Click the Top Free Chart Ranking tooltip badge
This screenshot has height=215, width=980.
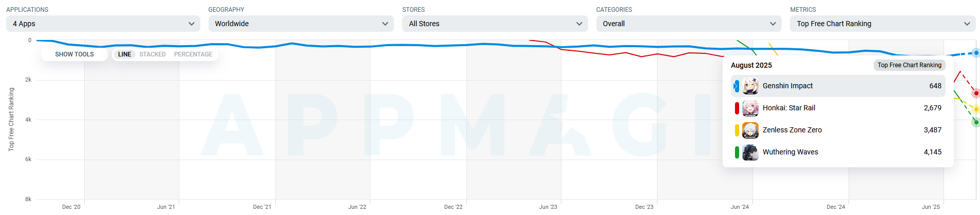tap(909, 65)
